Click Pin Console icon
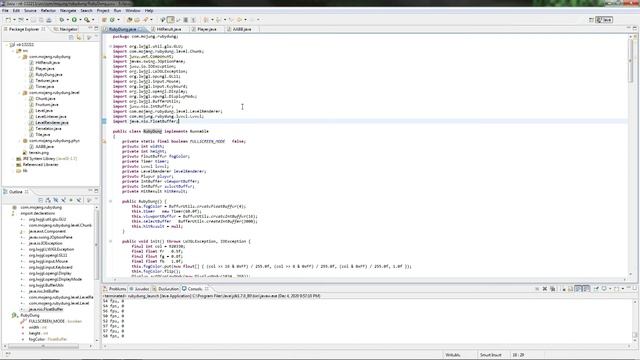This screenshot has height=360, width=640. coord(596,289)
